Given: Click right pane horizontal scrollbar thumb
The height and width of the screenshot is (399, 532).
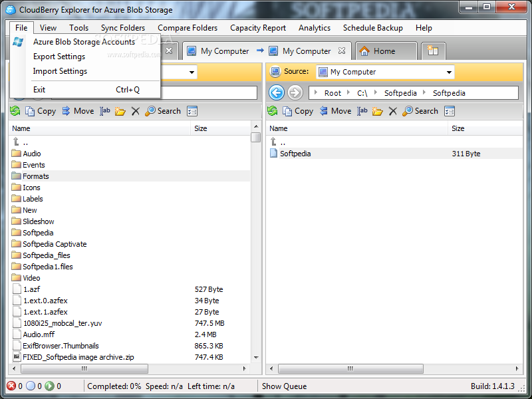Looking at the screenshot, I should click(x=350, y=368).
